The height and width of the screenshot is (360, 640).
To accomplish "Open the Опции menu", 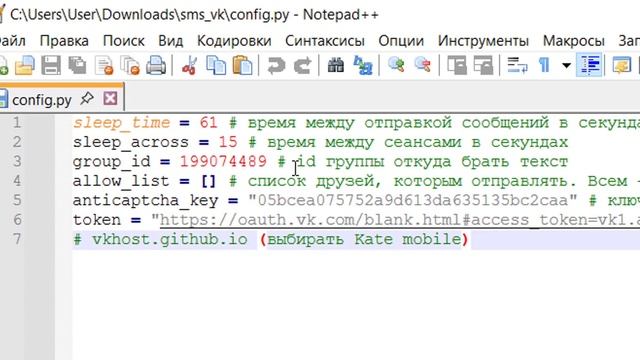I will point(401,41).
